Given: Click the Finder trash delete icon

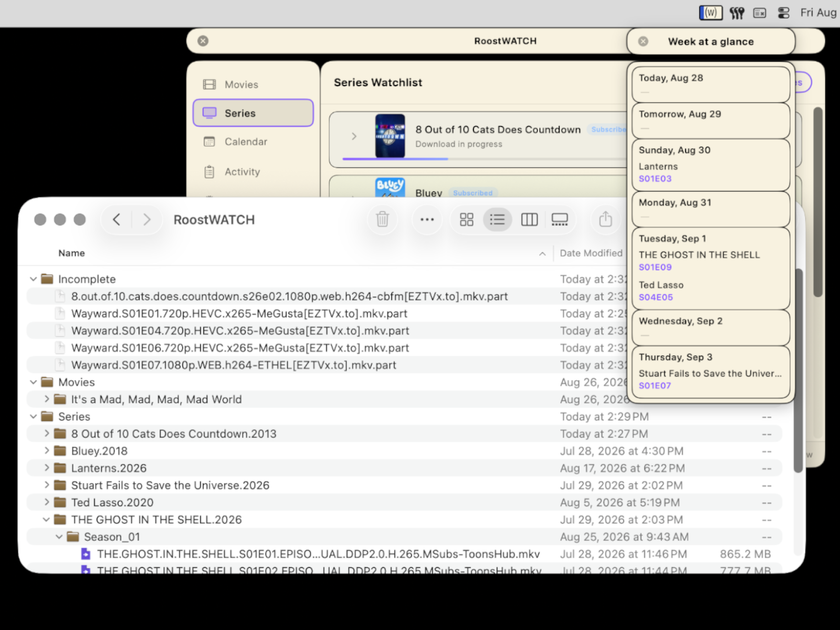Looking at the screenshot, I should coord(383,219).
